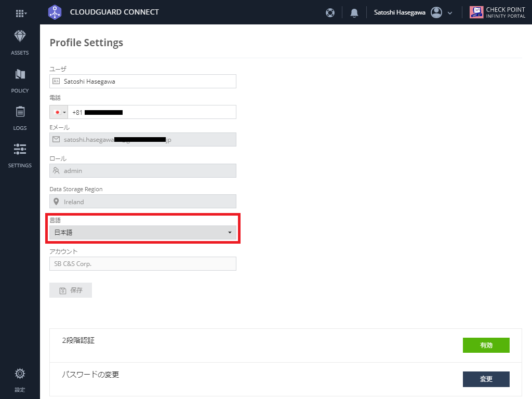Click the 保存 save button
This screenshot has height=399, width=532.
[71, 290]
